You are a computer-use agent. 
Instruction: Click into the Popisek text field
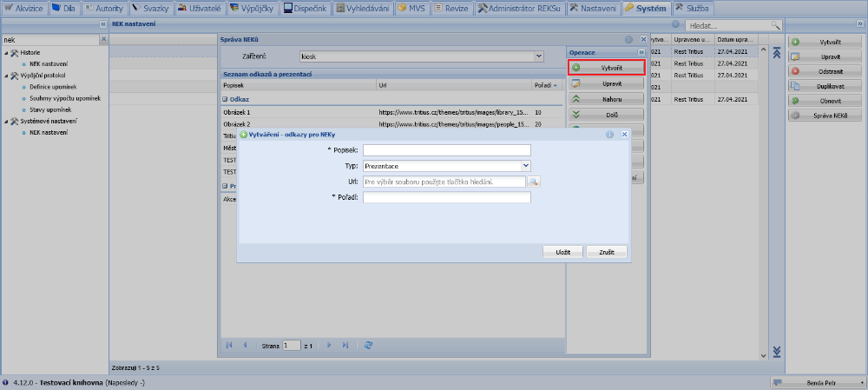pos(446,150)
